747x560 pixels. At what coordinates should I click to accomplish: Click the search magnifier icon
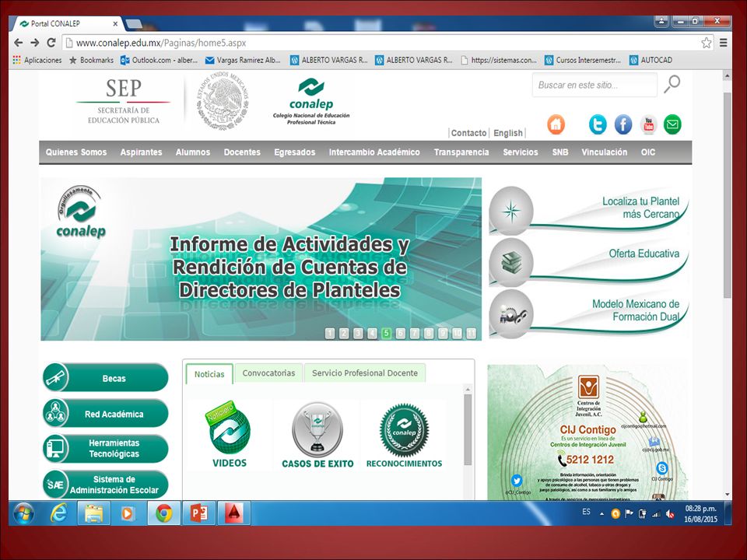pos(672,84)
